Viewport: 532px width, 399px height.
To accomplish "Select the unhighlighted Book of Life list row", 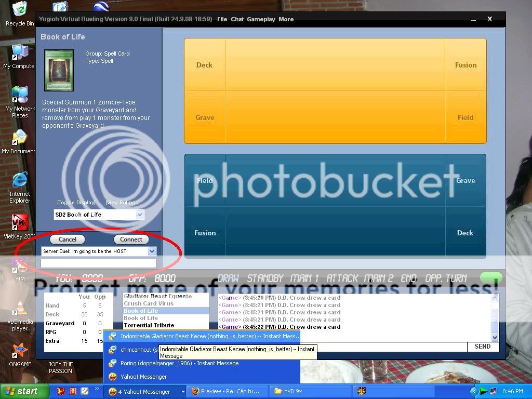I will pos(166,318).
